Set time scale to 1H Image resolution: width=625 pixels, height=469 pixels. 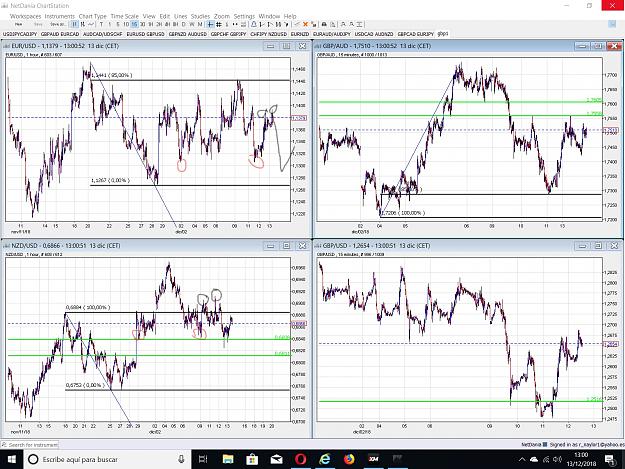[x=151, y=24]
